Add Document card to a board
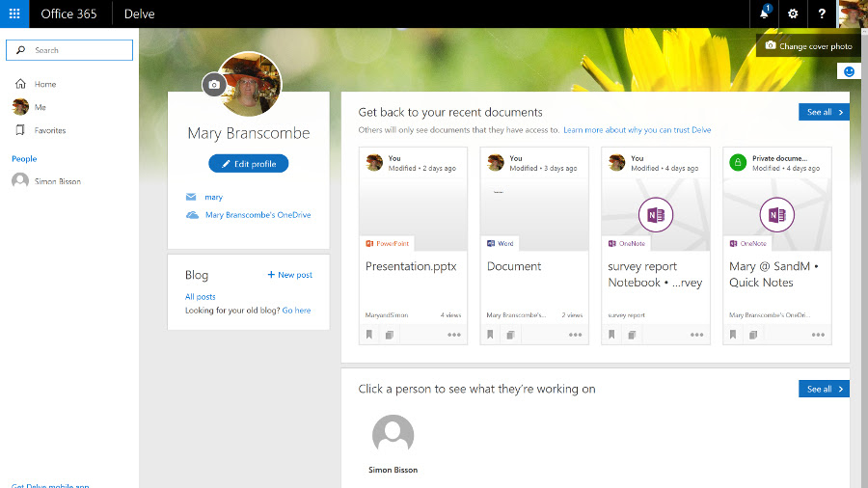 coord(510,335)
